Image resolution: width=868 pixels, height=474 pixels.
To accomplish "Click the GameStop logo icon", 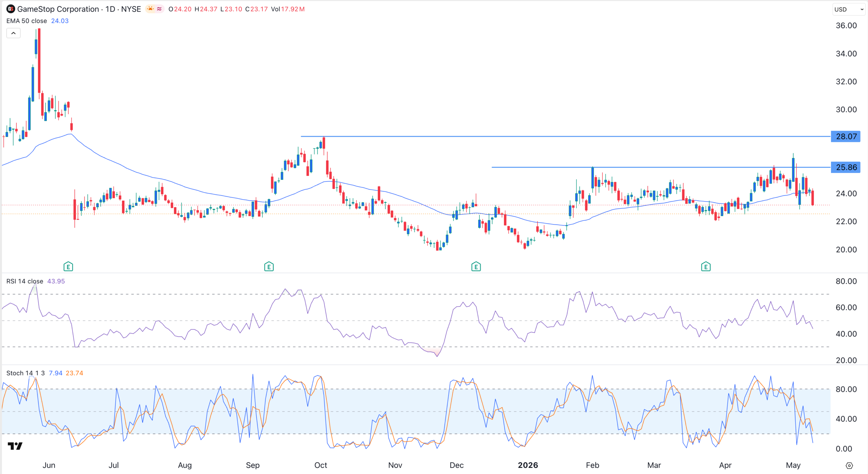I will (x=11, y=9).
